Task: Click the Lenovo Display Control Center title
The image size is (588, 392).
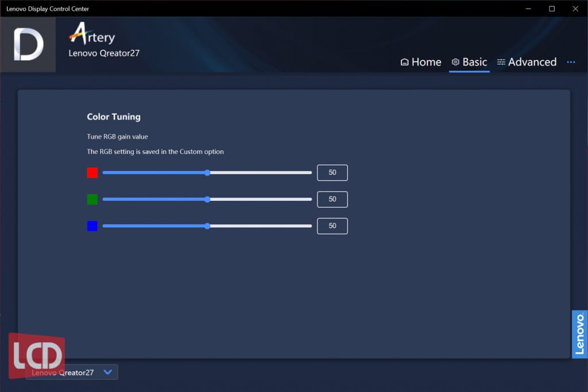Action: [48, 9]
